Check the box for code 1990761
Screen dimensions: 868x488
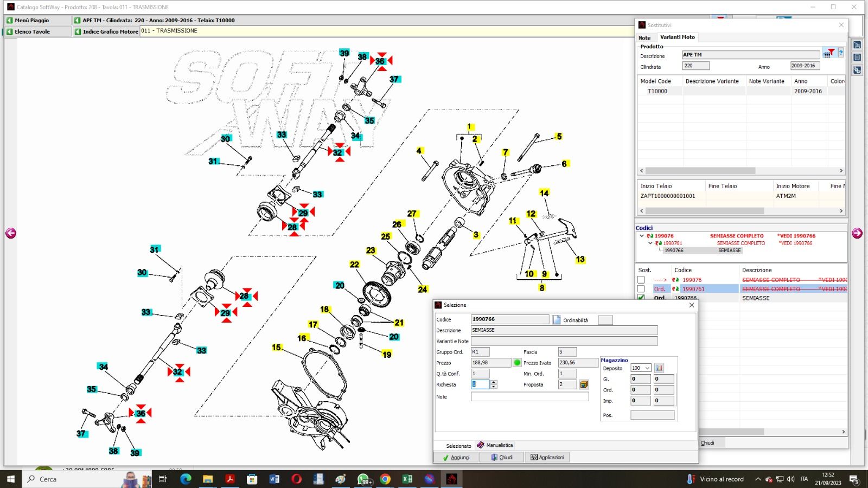coord(641,289)
